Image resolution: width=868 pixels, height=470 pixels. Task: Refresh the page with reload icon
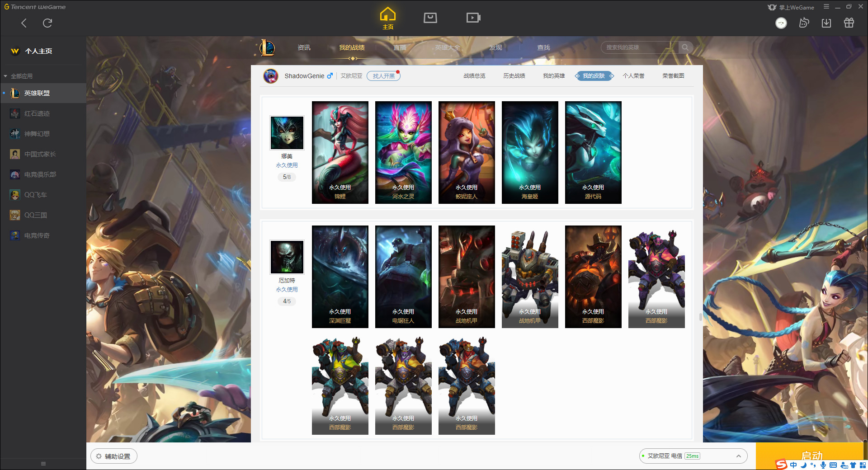click(47, 23)
